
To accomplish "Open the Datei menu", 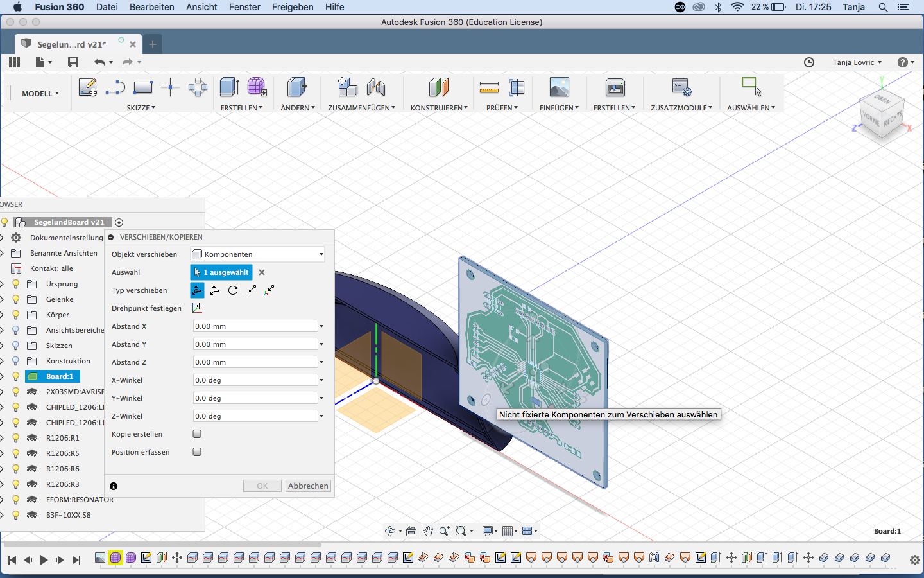I will pos(107,7).
